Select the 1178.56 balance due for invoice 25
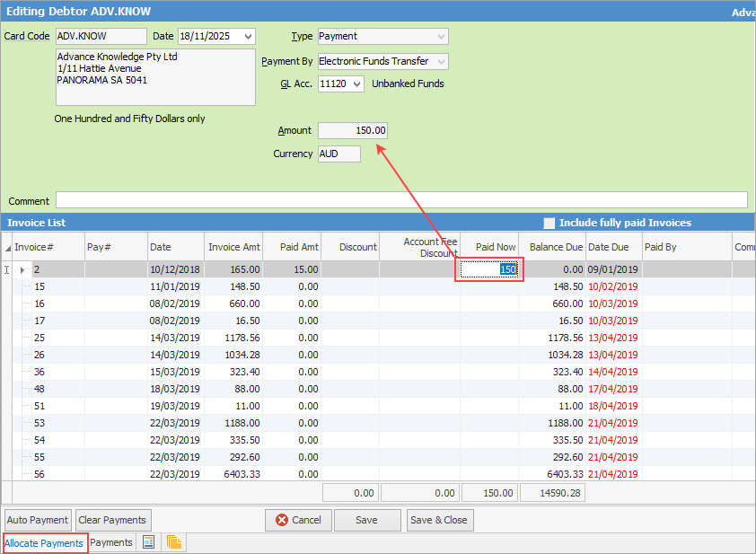 coord(566,338)
